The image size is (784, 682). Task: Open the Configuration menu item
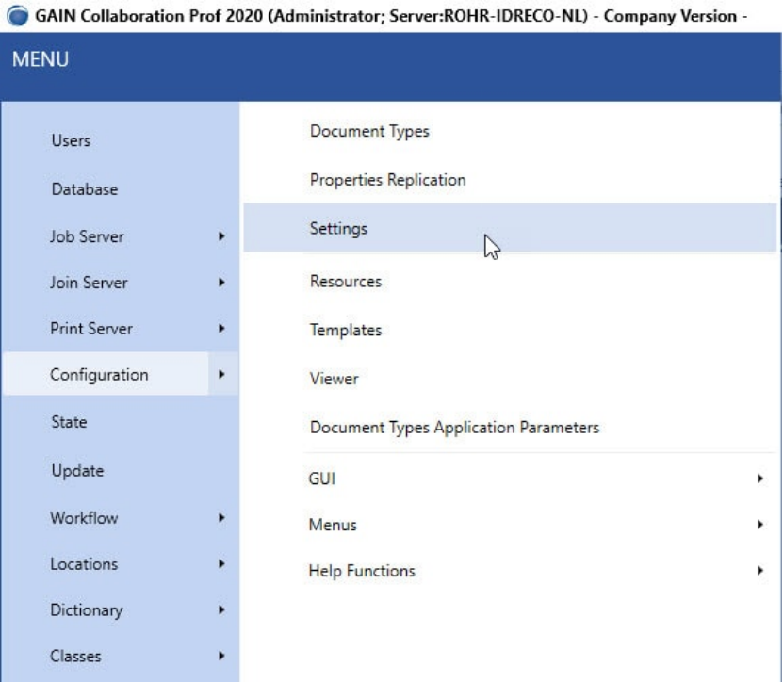pyautogui.click(x=99, y=375)
